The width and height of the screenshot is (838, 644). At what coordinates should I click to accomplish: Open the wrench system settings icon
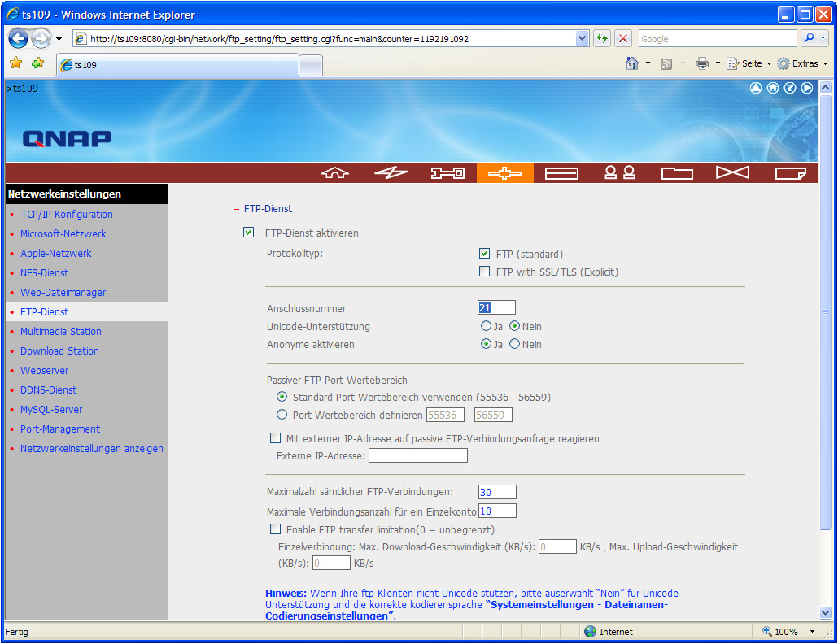pos(447,172)
